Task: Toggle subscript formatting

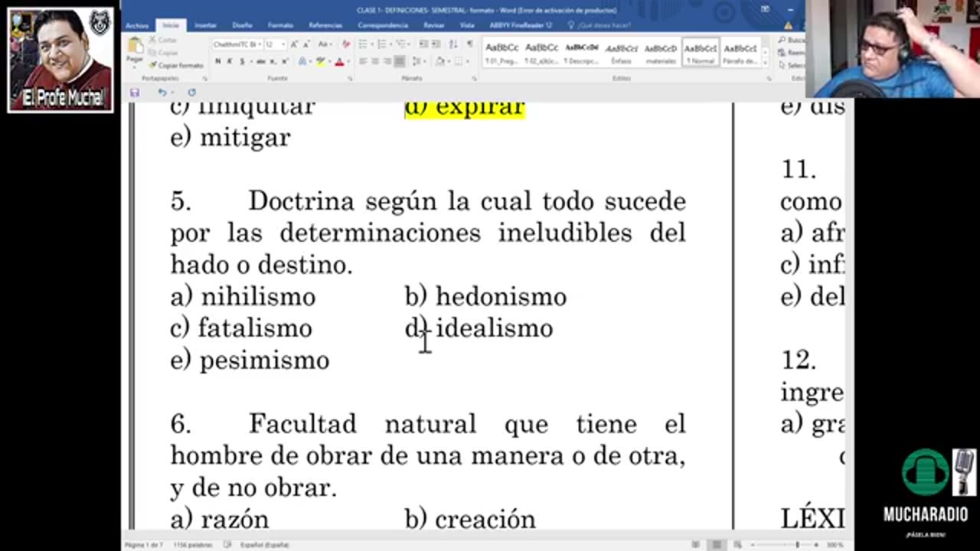Action: [273, 61]
